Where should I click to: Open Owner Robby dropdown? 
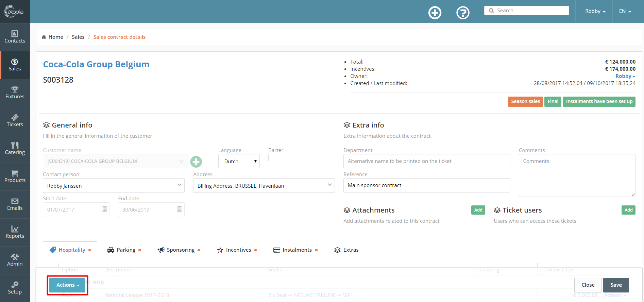pyautogui.click(x=625, y=76)
